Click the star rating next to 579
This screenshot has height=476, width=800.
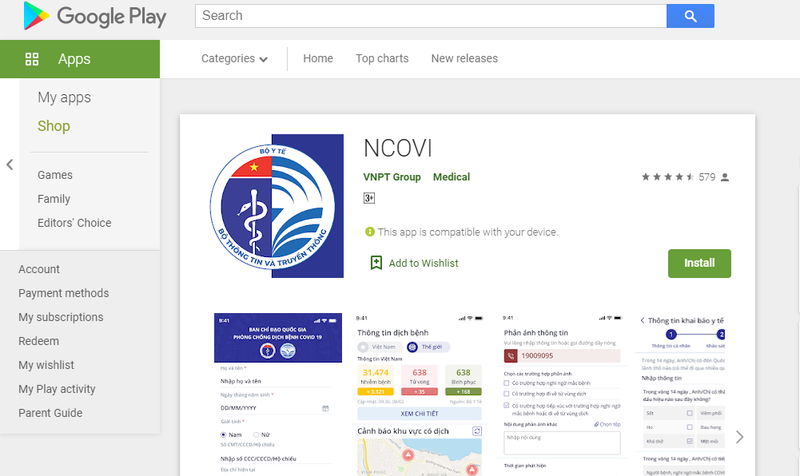coord(668,177)
